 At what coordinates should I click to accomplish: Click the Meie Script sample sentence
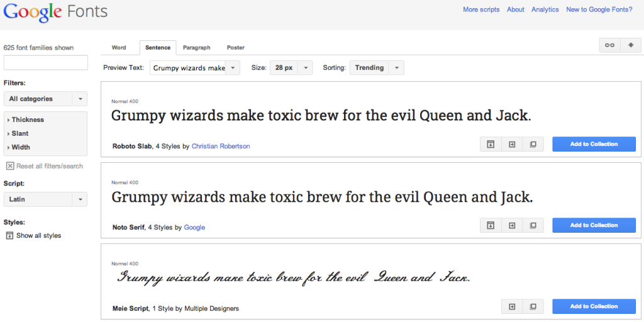click(293, 277)
